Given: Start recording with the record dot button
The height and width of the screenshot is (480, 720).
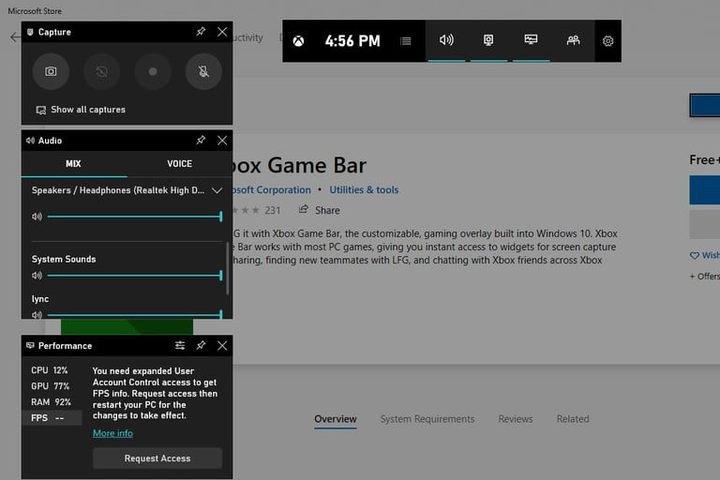Looking at the screenshot, I should [153, 71].
